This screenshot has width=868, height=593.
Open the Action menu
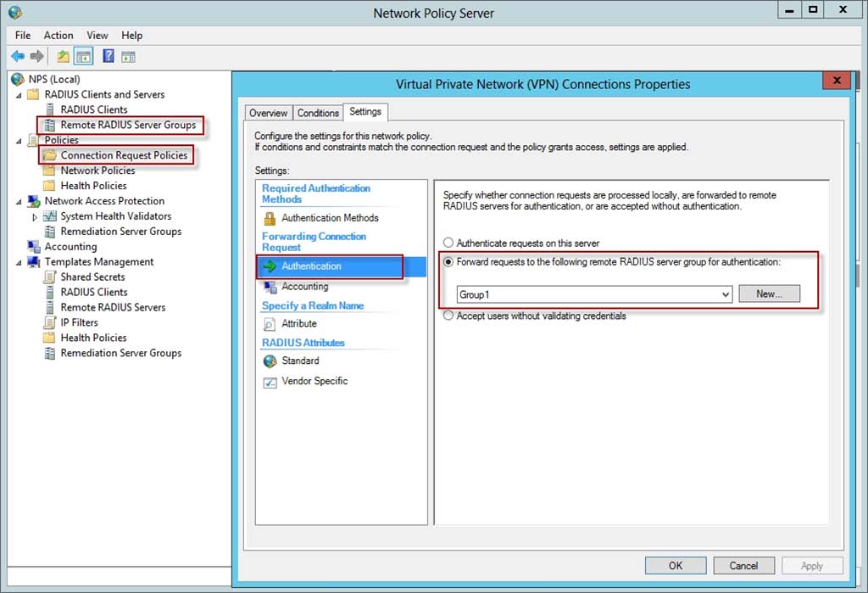(x=58, y=35)
